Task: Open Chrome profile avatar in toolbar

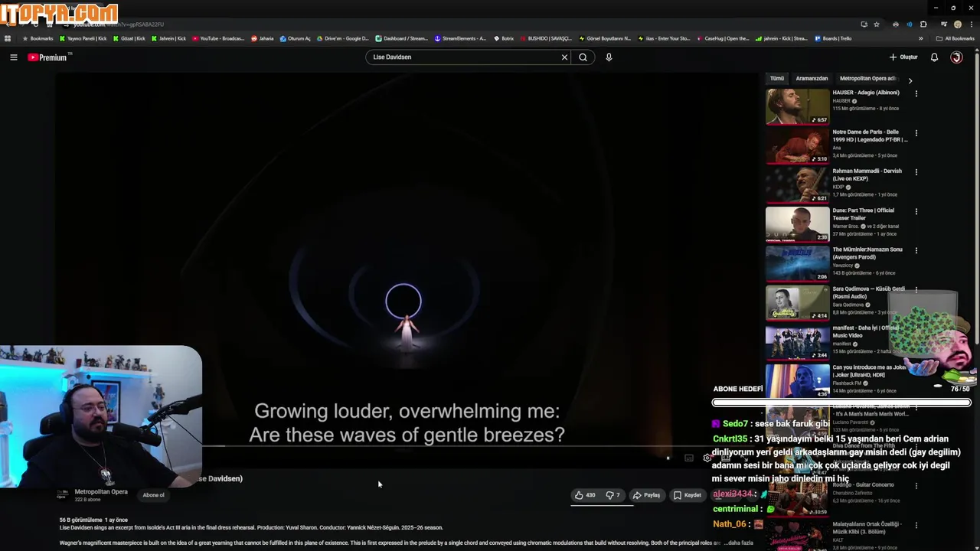Action: pos(957,24)
